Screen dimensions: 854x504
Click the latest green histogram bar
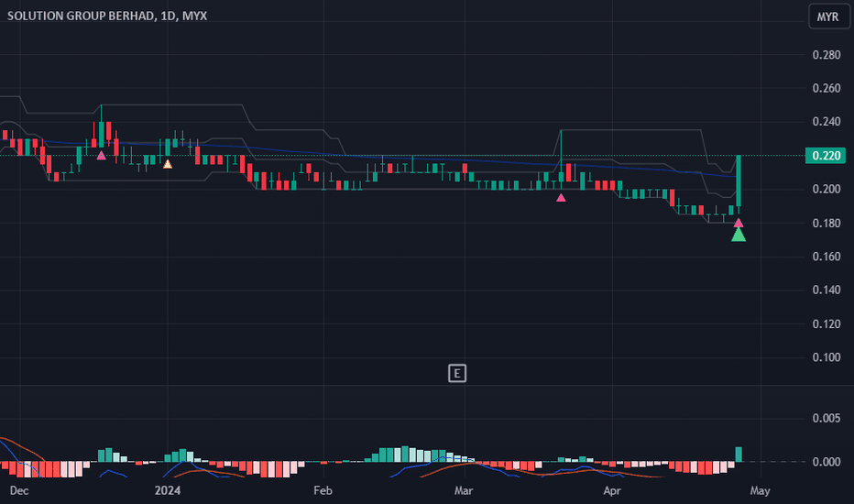click(x=739, y=455)
